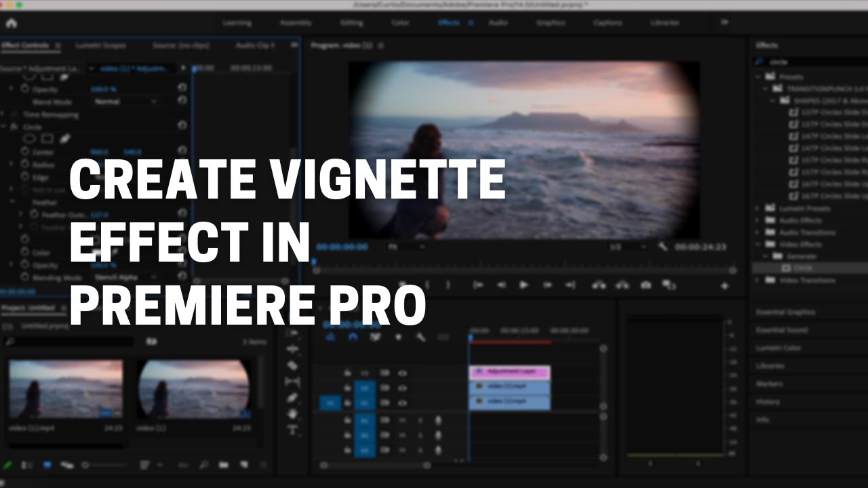Select the pink Adjustment Layer clip
This screenshot has width=868, height=488.
pyautogui.click(x=509, y=372)
